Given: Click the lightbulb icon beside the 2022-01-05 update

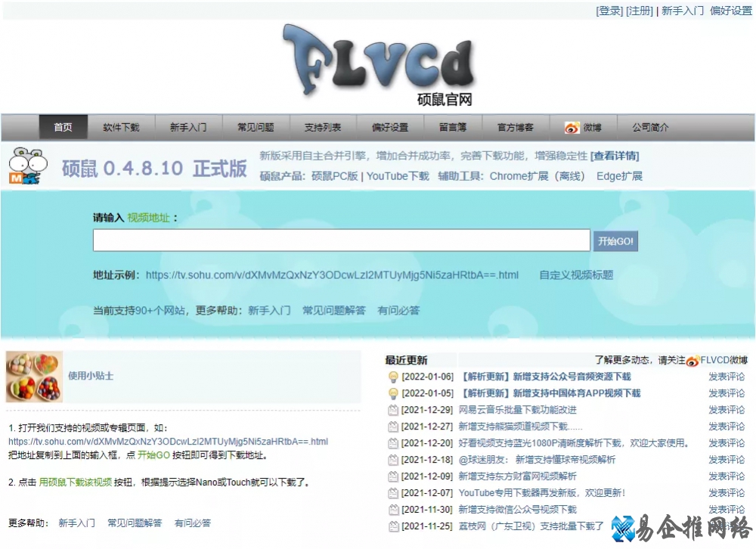Looking at the screenshot, I should pyautogui.click(x=395, y=393).
